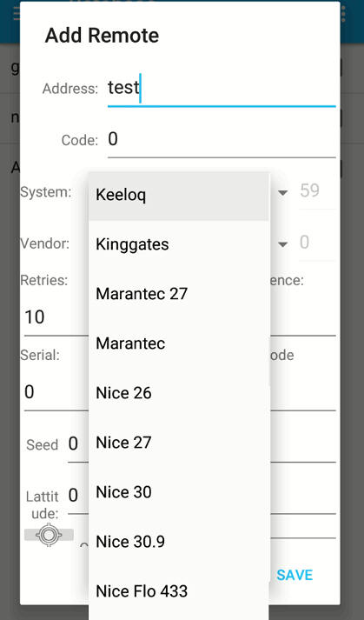Image resolution: width=364 pixels, height=620 pixels.
Task: Tap the GPS location crosshair icon
Action: point(49,535)
